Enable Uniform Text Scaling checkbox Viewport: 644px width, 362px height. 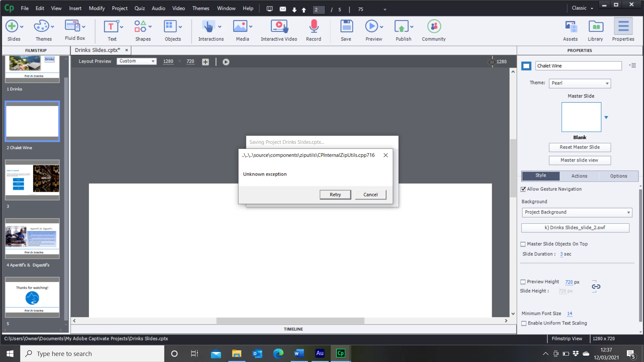tap(524, 323)
